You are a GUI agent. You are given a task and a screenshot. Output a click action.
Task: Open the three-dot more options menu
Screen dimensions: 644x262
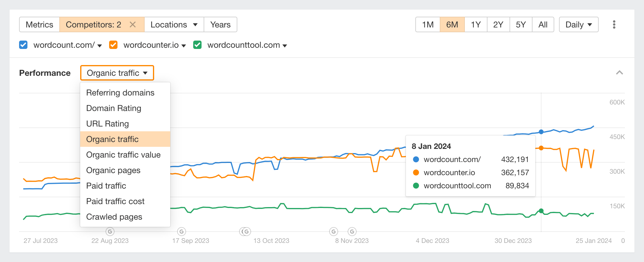pyautogui.click(x=614, y=24)
